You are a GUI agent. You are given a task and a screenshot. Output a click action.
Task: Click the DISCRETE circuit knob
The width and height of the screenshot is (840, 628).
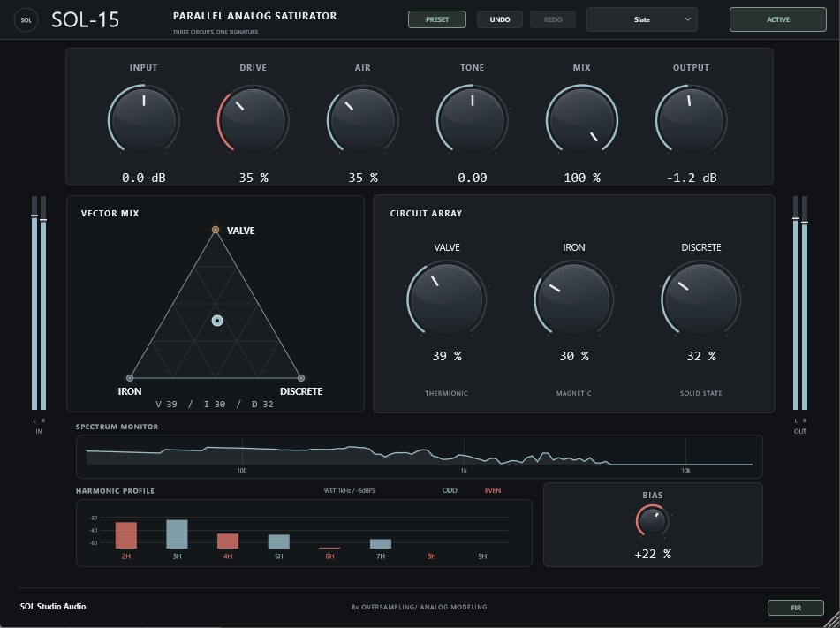point(701,299)
